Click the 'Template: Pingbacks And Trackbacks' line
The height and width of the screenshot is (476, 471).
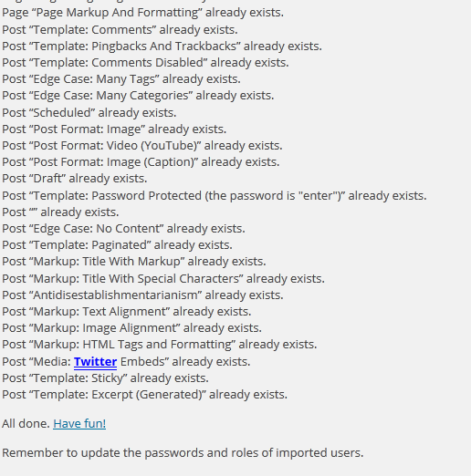[x=162, y=47]
